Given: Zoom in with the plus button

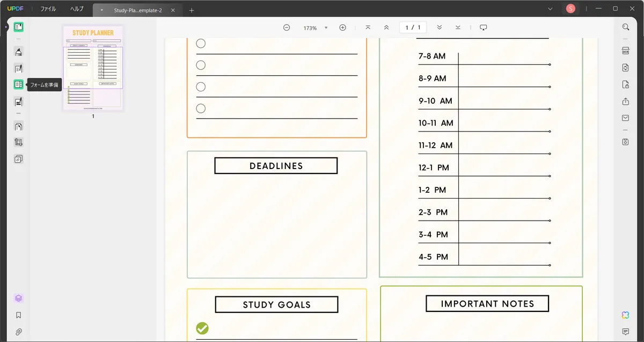Looking at the screenshot, I should (343, 27).
